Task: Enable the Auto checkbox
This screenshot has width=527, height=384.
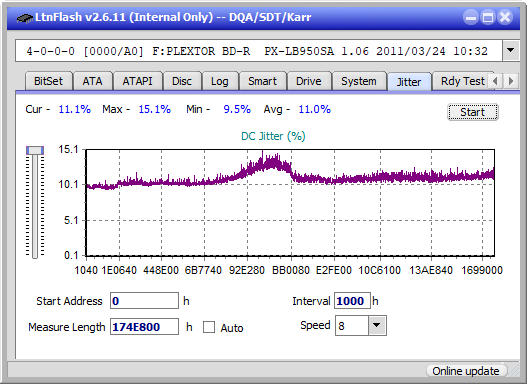Action: click(209, 327)
